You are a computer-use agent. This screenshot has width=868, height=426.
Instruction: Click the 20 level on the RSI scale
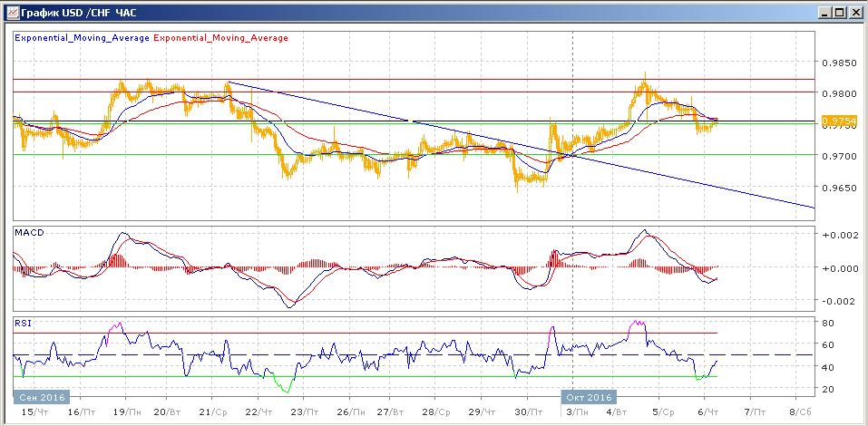pos(828,389)
